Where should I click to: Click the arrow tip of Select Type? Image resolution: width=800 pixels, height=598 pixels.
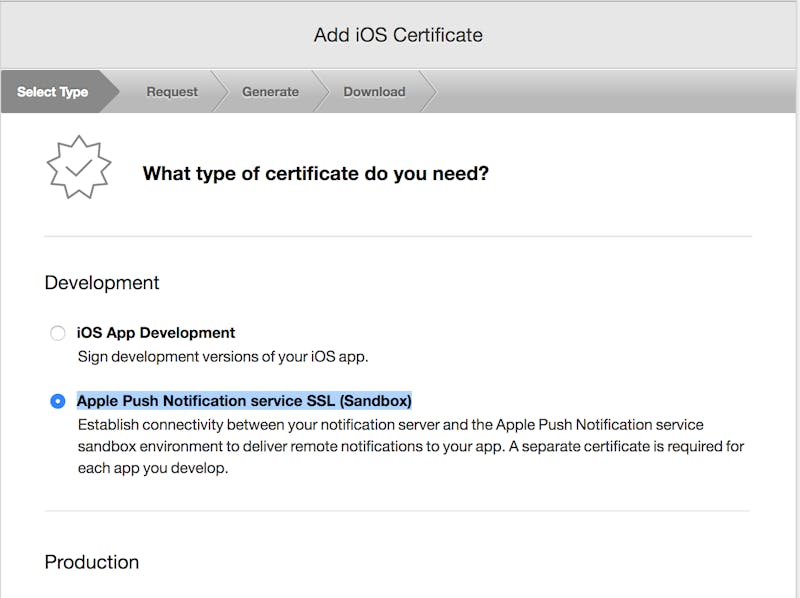click(x=110, y=92)
